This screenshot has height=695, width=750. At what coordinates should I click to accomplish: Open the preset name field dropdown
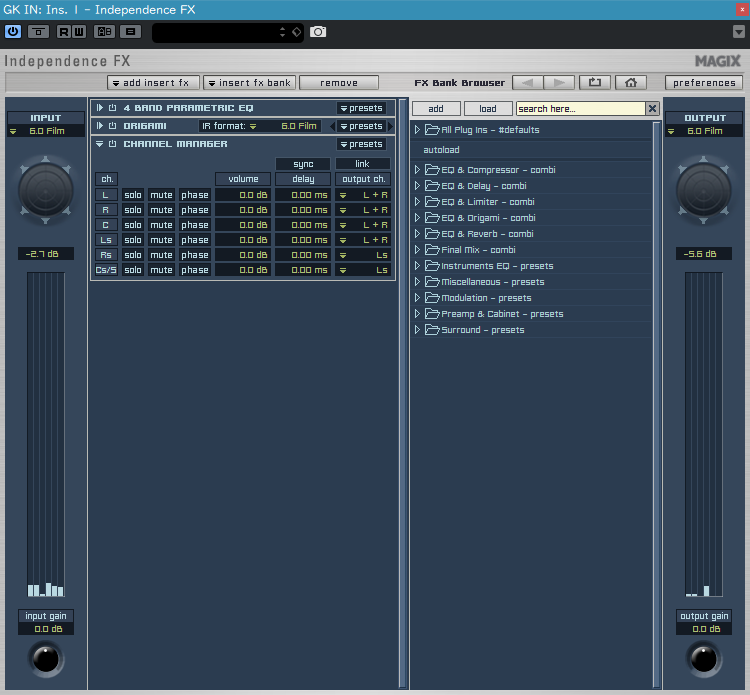click(x=282, y=32)
